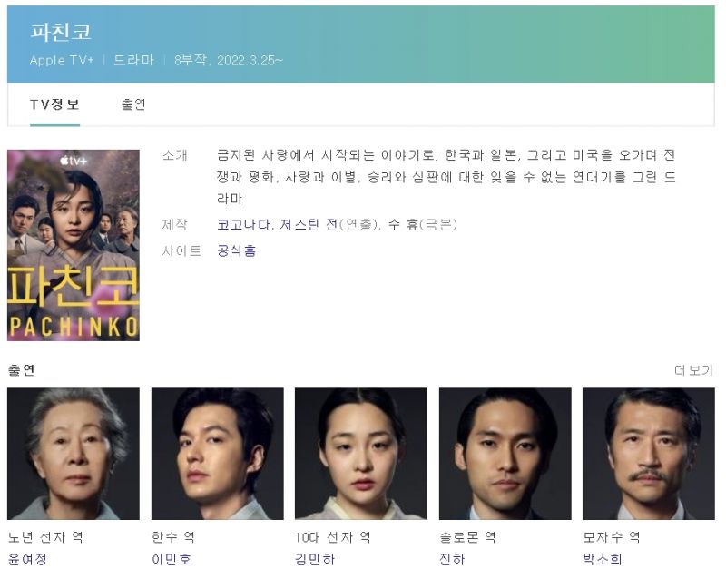Click the 진하 cast photo
Viewport: 726px width, 588px height.
[505, 454]
